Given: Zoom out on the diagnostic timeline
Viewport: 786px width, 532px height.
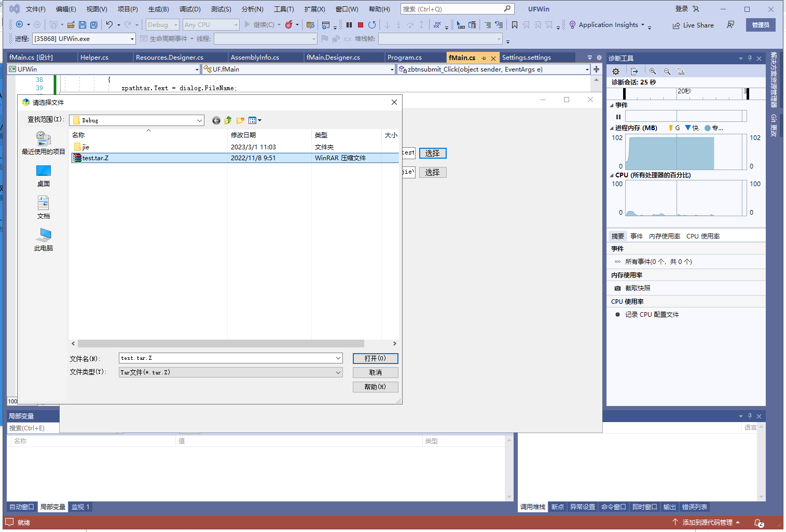Looking at the screenshot, I should pos(667,72).
